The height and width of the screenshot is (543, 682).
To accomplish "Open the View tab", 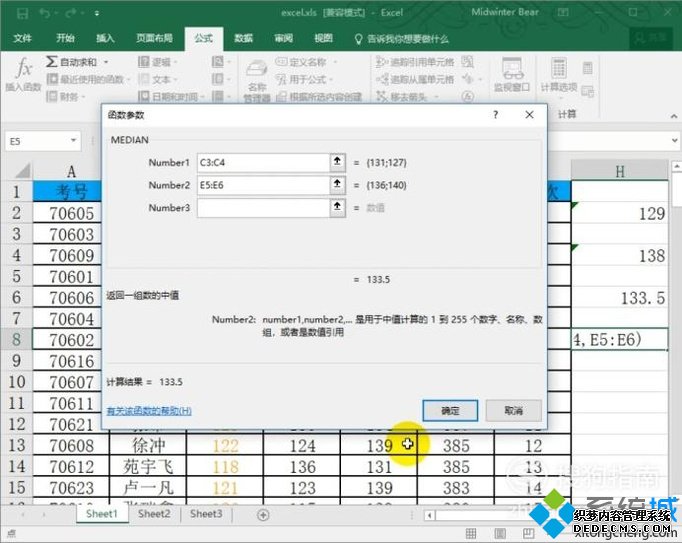I will [x=324, y=38].
